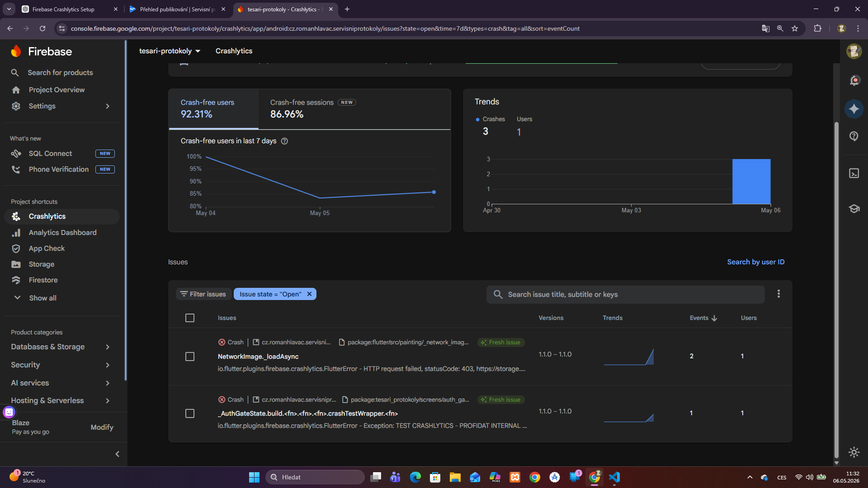Screen dimensions: 868x488
Task: Click the search magnifier icon in the Firebase sidebar
Action: (15, 73)
